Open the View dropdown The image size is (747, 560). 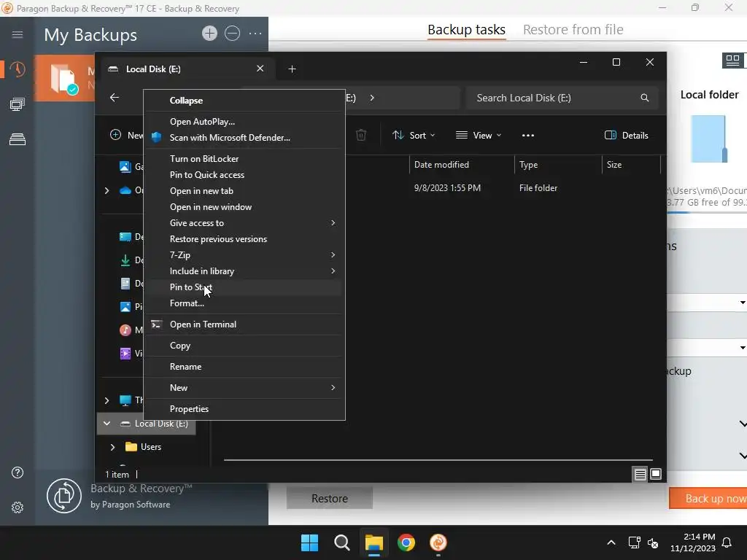pyautogui.click(x=479, y=135)
